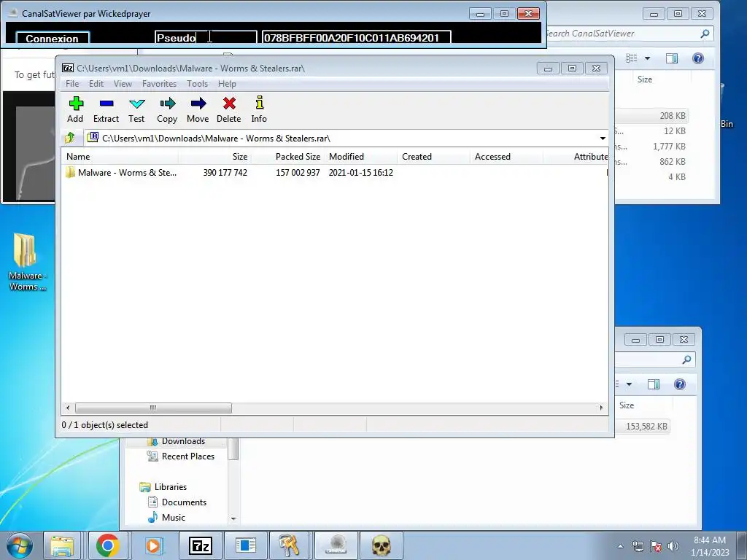Click the Connexion button in CanalSatViewer
Viewport: 747px width, 560px height.
(53, 38)
